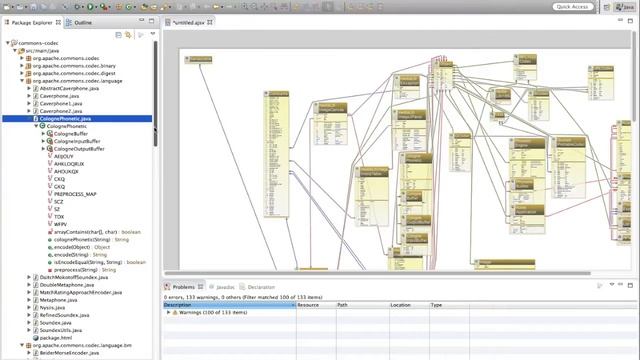640x360 pixels.
Task: Click the yellow Back navigation arrow
Action: click(216, 7)
